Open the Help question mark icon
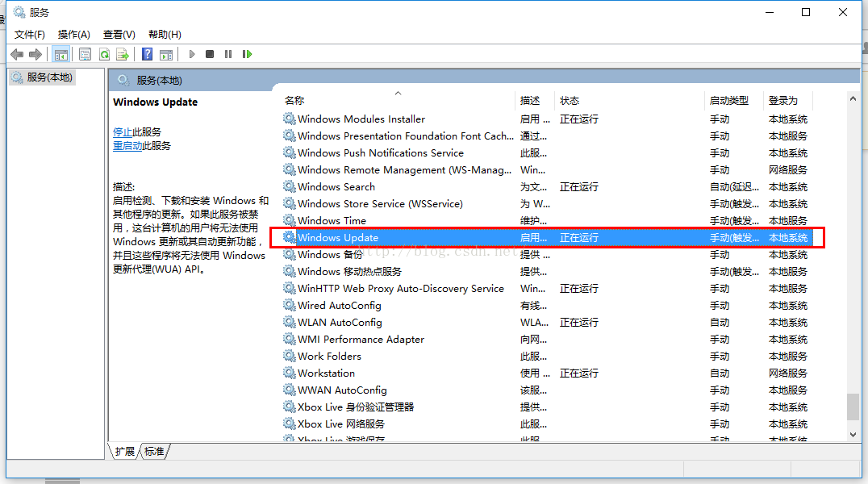The image size is (868, 484). (x=148, y=54)
